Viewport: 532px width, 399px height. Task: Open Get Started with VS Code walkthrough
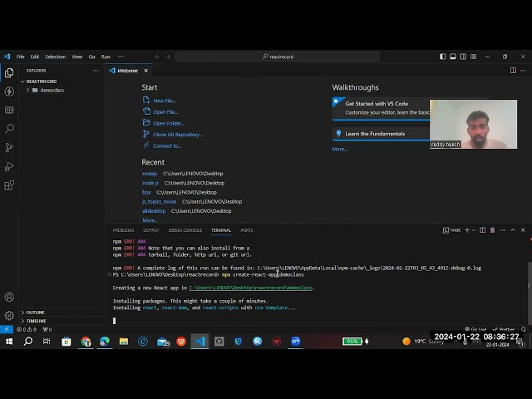coord(381,108)
